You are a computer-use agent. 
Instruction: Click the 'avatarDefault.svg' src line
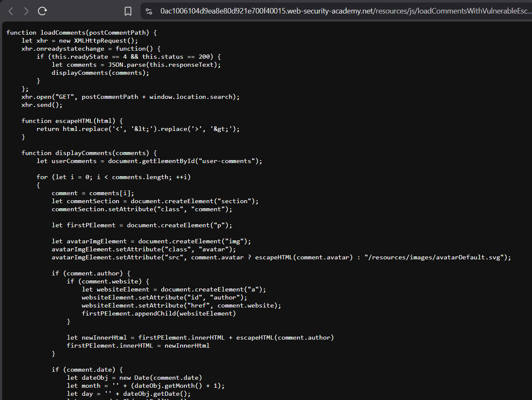281,257
